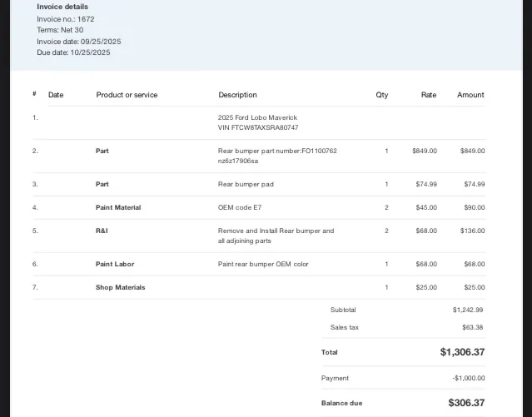Screen dimensions: 532x417
Task: Click the $849.00 amount in row 2
Action: (472, 151)
